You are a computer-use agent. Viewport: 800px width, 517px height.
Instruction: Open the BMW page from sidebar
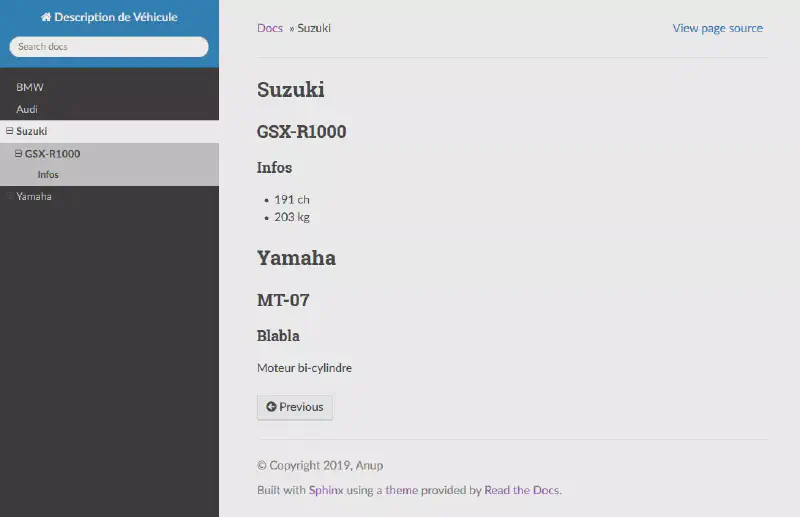click(30, 87)
